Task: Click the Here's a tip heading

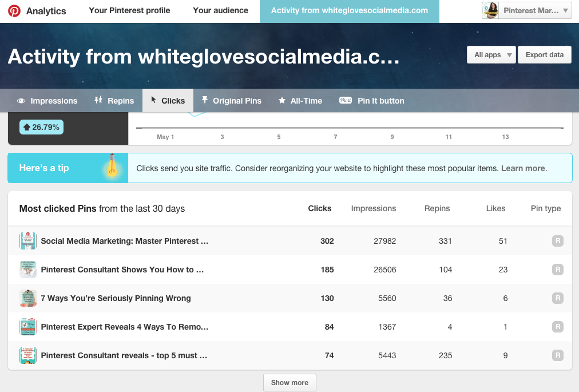Action: [44, 168]
